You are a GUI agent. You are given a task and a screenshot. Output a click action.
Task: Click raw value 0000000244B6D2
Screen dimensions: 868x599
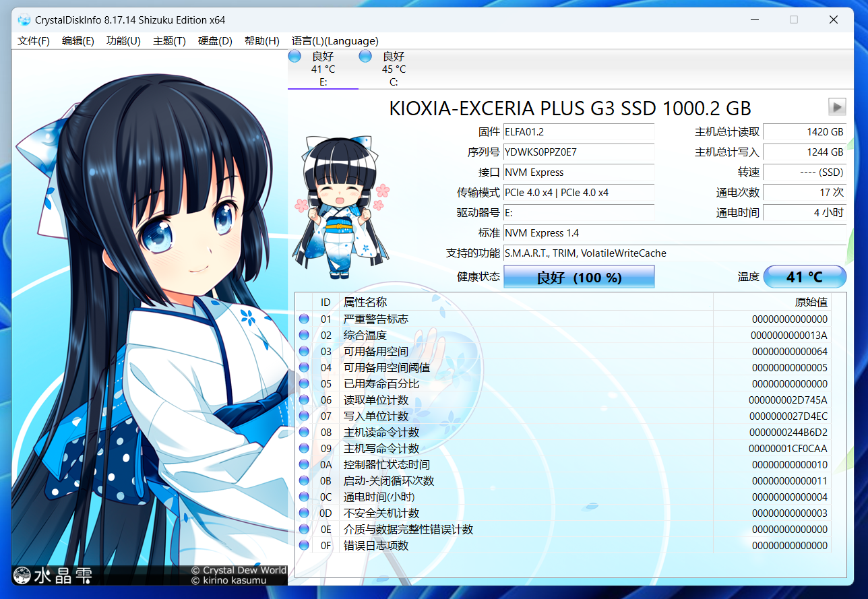point(788,432)
